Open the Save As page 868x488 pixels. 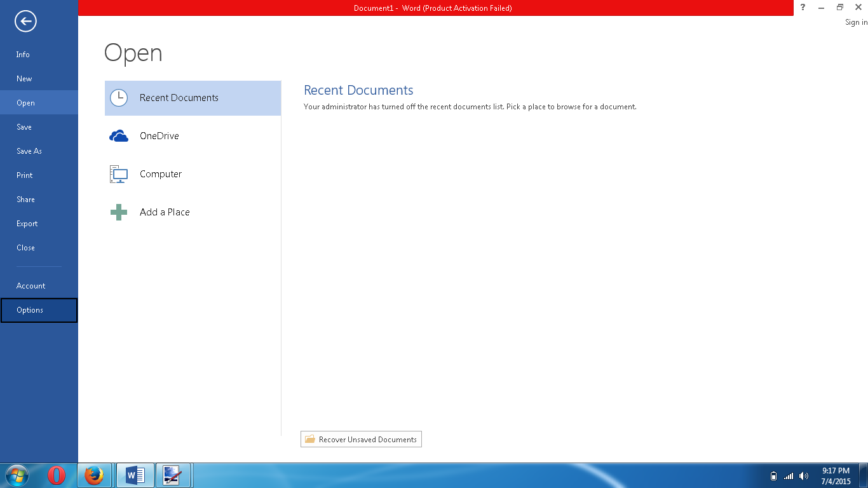pyautogui.click(x=39, y=151)
